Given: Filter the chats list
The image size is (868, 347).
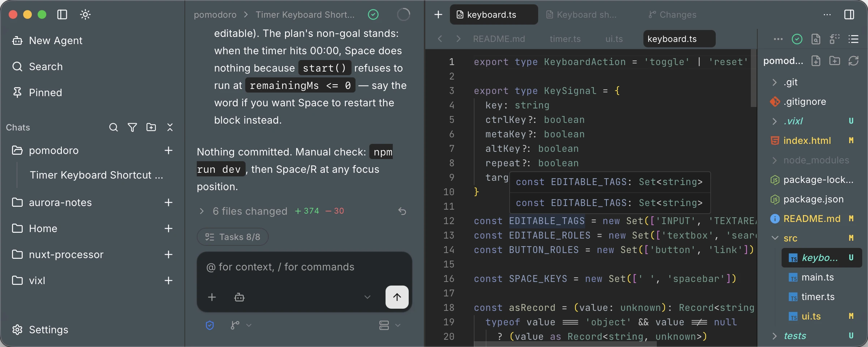Looking at the screenshot, I should click(132, 127).
